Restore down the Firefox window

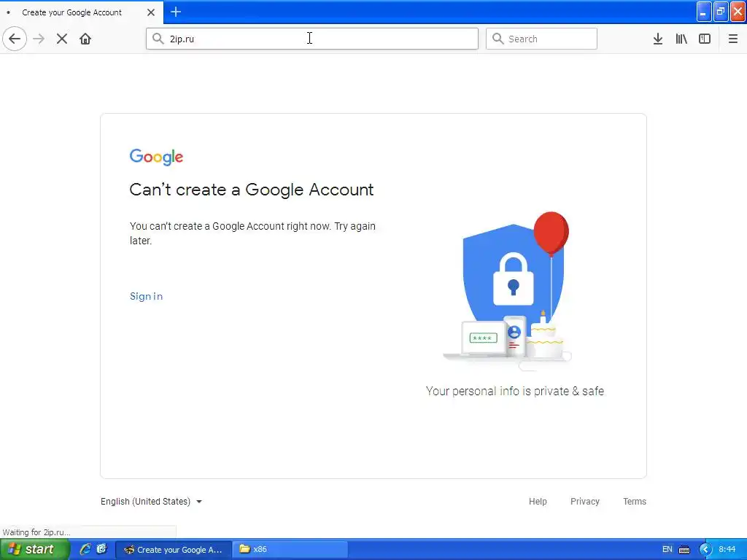(721, 12)
